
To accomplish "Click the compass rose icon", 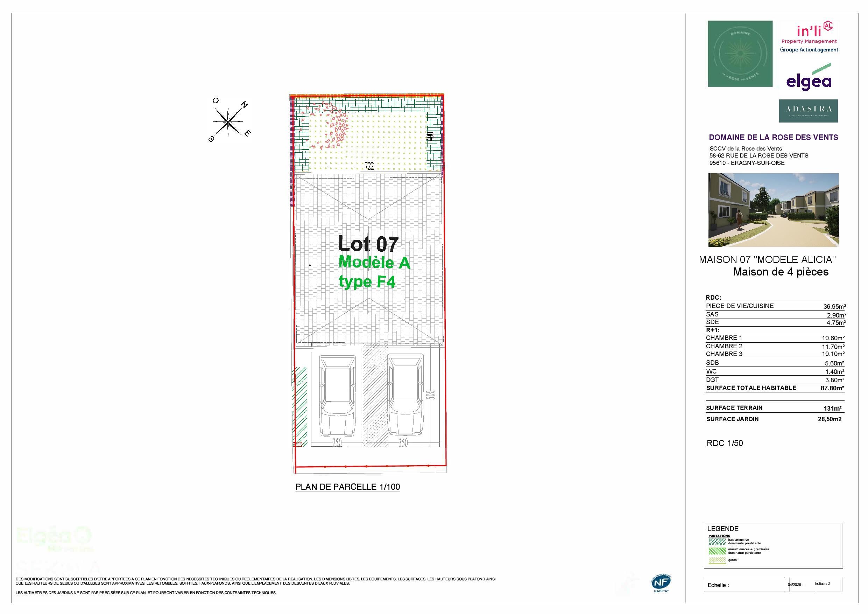I will [x=229, y=121].
